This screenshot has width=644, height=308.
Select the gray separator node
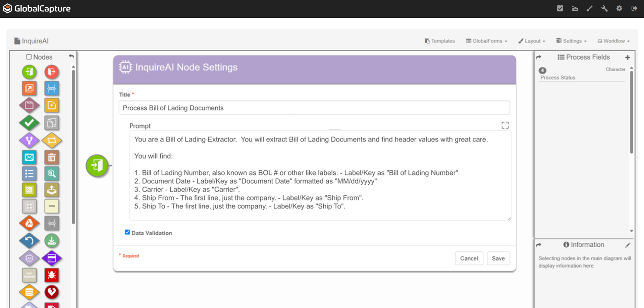coord(52,223)
